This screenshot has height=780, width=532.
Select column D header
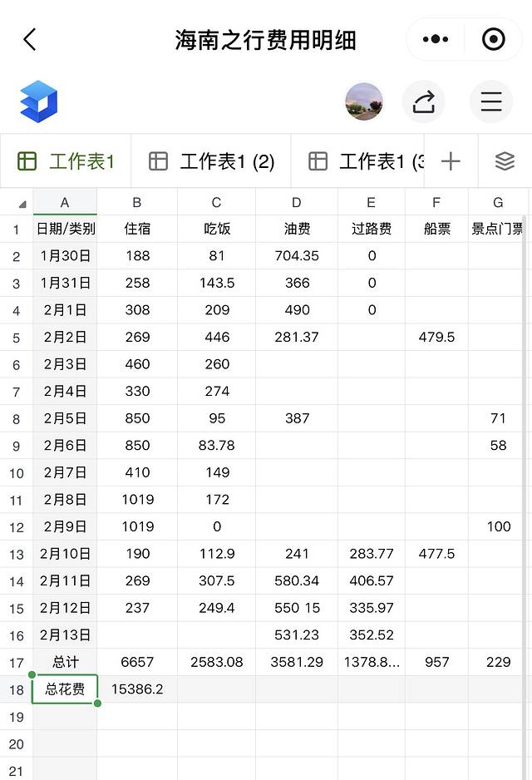(297, 202)
